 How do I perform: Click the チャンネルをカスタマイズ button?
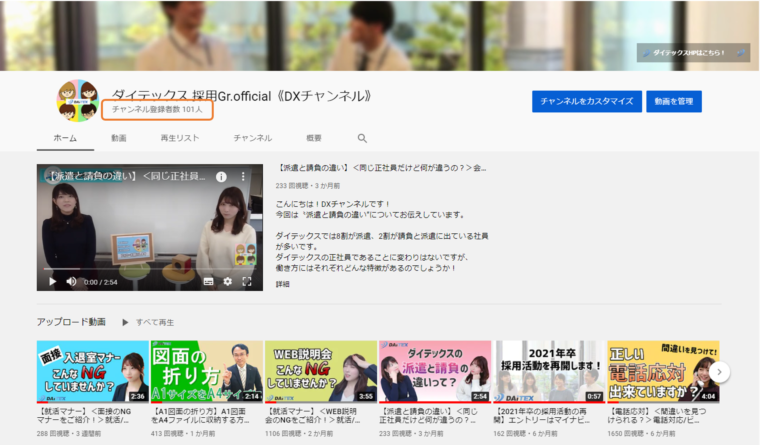[587, 101]
